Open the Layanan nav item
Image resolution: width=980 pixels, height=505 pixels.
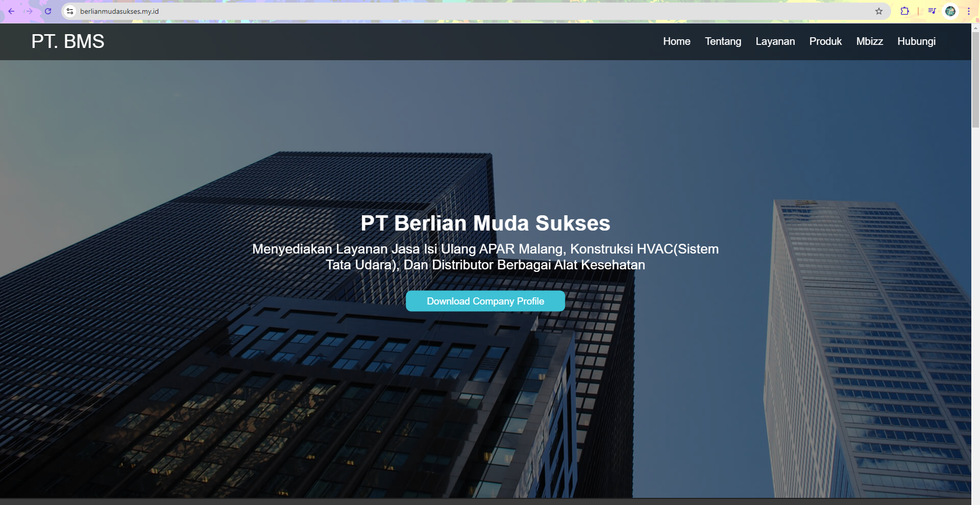click(775, 41)
